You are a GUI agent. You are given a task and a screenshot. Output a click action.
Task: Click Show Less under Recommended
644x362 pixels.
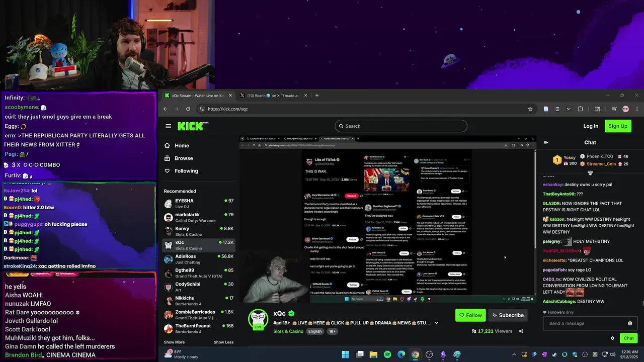(223, 342)
